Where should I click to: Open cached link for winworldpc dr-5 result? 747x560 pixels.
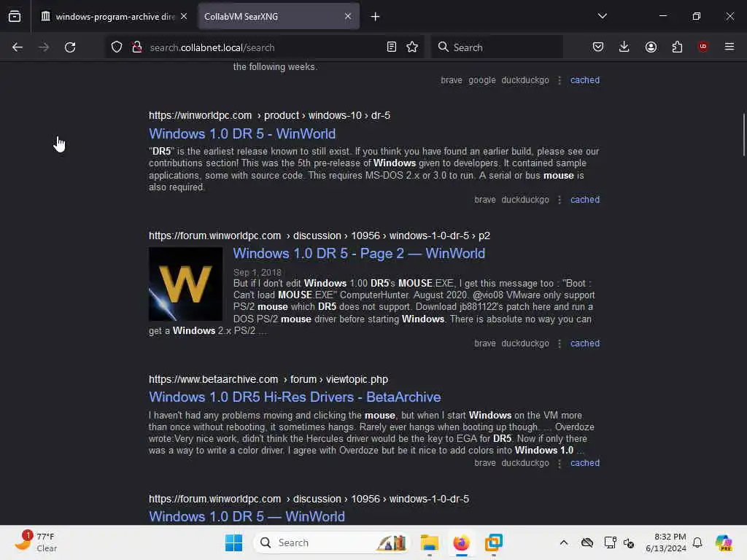[x=585, y=200]
